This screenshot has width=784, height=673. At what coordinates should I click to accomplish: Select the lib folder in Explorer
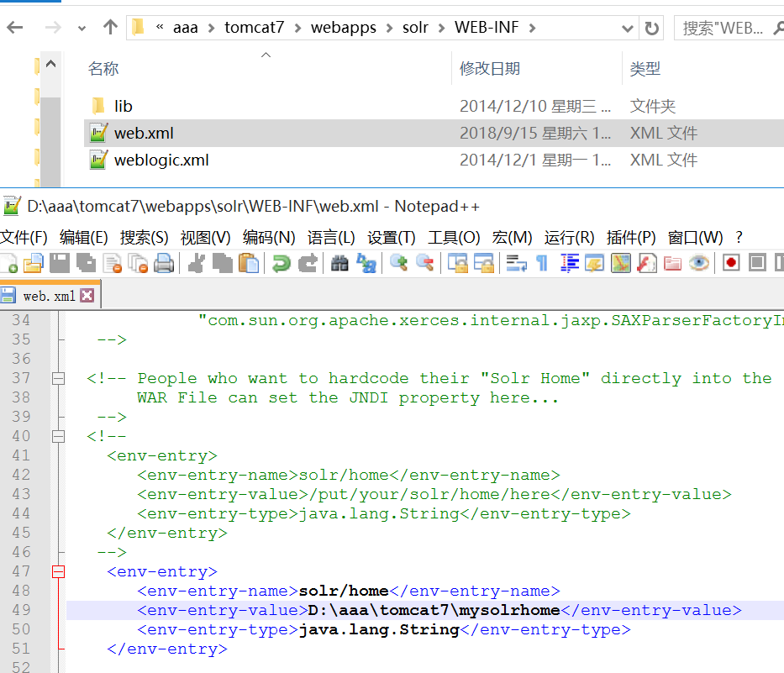click(x=123, y=106)
